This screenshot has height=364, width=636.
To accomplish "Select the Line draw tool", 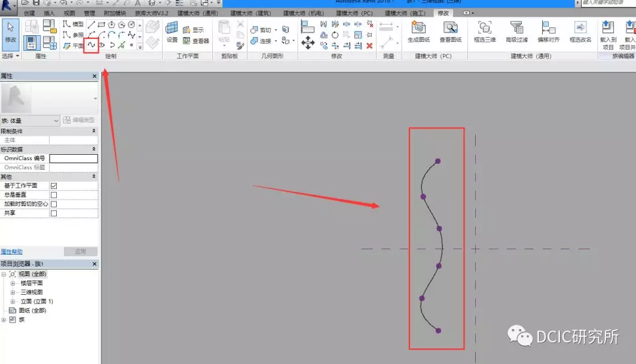I will click(91, 25).
